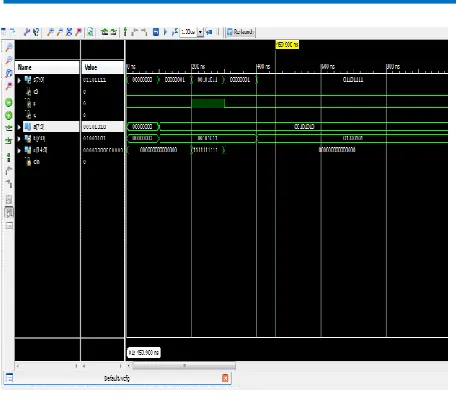Image resolution: width=456 pixels, height=398 pixels.
Task: Click the topmost magnifier zoom icon in the sidebar
Action: (9, 47)
